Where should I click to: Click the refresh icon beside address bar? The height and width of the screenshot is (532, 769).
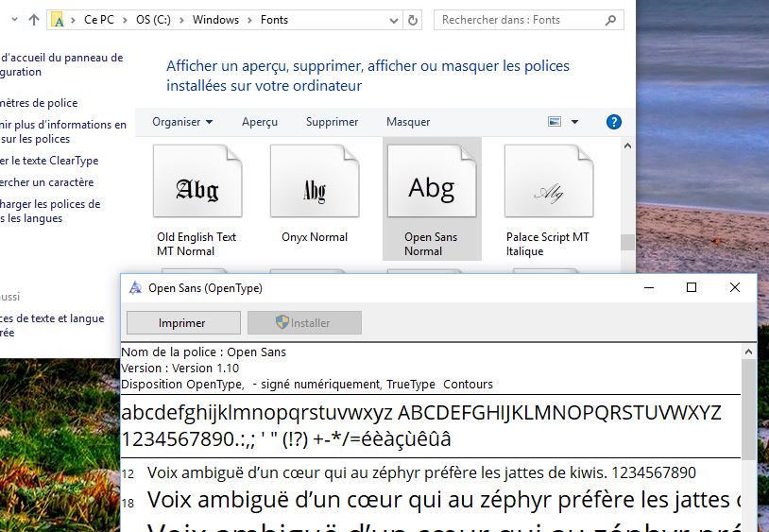pyautogui.click(x=413, y=20)
